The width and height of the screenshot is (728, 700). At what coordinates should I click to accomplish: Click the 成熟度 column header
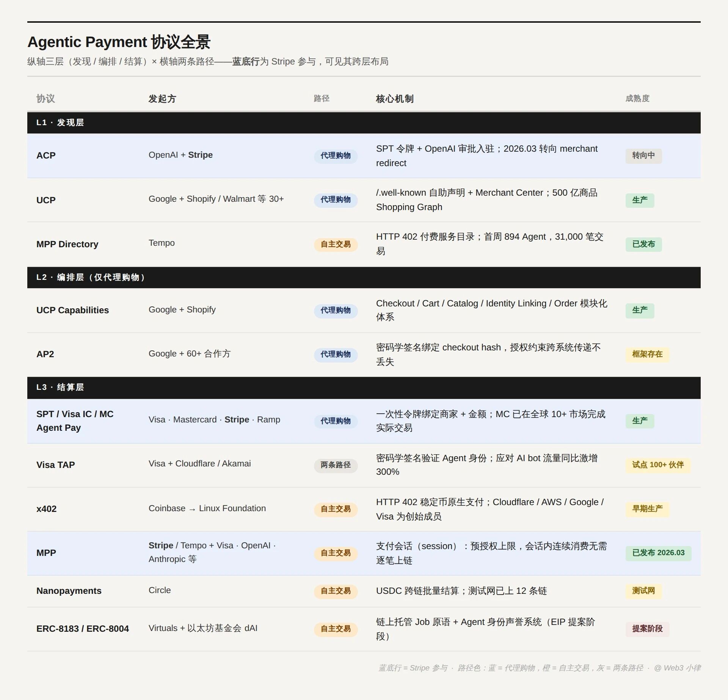637,99
